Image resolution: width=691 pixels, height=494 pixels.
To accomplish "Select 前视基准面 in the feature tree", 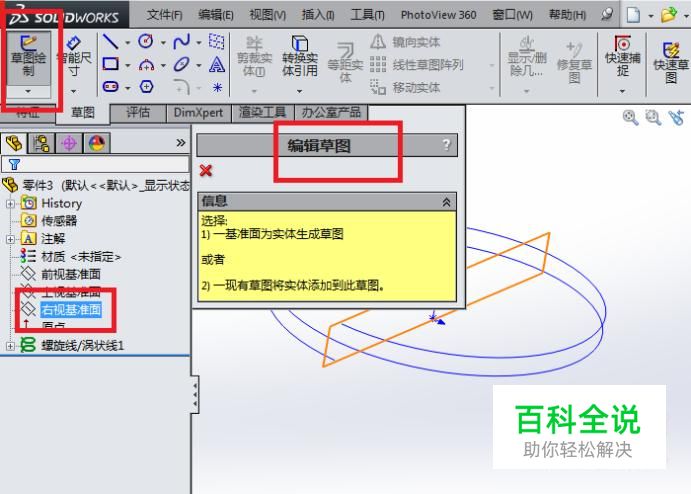I will tap(71, 275).
